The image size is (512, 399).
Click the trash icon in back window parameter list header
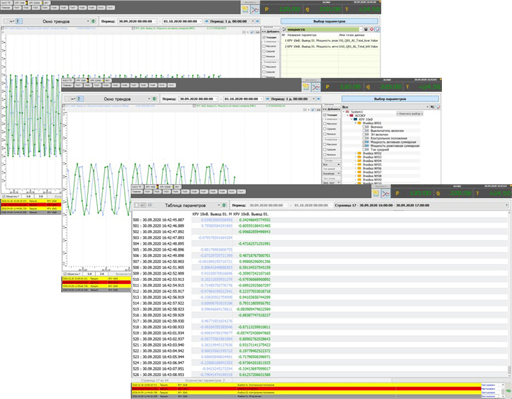[x=366, y=29]
